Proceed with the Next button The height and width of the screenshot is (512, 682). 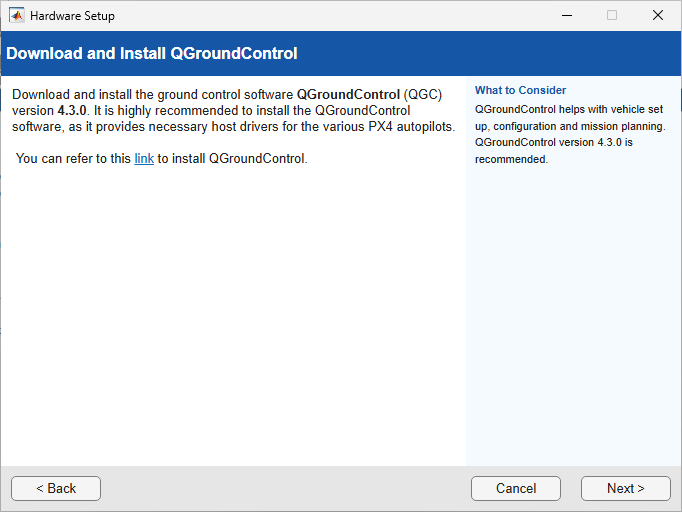tap(626, 488)
